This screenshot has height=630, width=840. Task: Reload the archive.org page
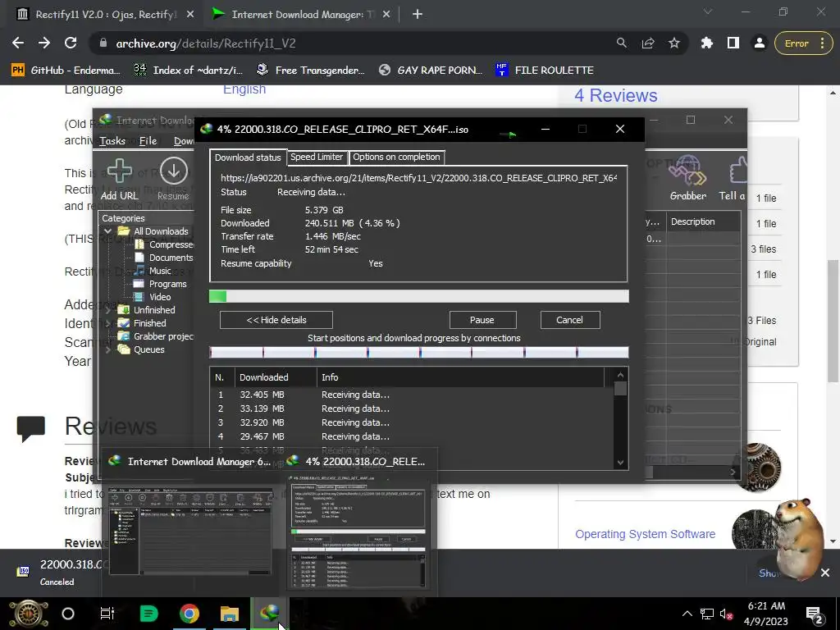tap(71, 43)
